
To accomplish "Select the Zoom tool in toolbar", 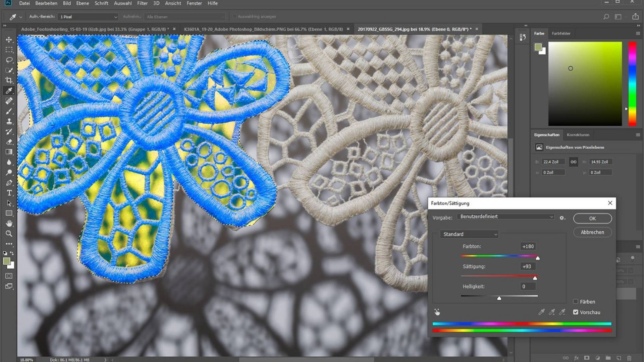I will point(9,234).
